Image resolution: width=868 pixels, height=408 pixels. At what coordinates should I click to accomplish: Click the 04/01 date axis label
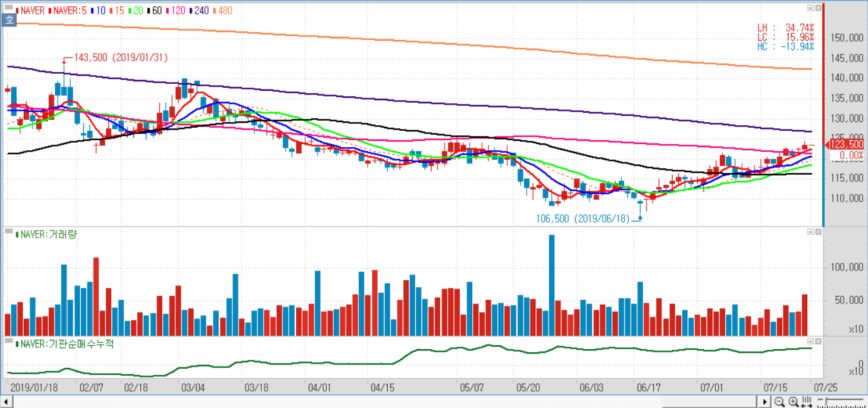coord(319,387)
